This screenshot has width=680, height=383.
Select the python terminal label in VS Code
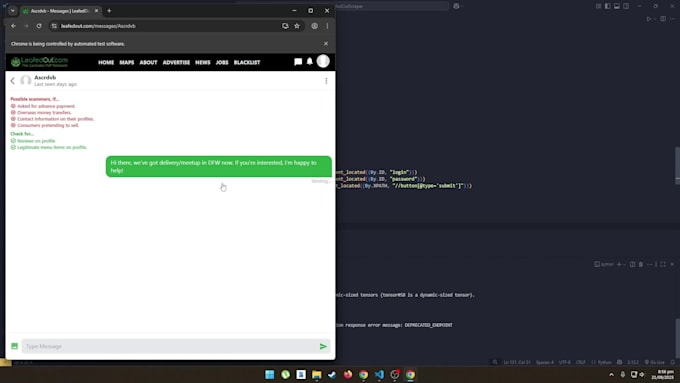click(x=604, y=264)
